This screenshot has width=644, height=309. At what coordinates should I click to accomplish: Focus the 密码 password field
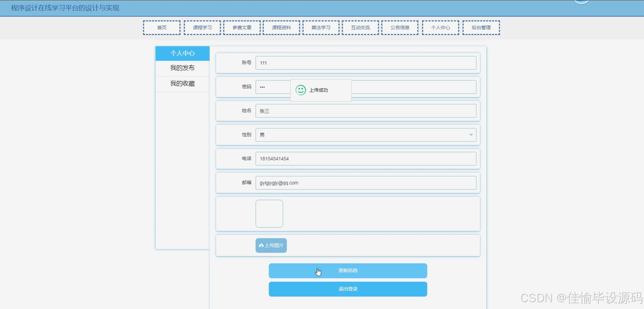[366, 87]
